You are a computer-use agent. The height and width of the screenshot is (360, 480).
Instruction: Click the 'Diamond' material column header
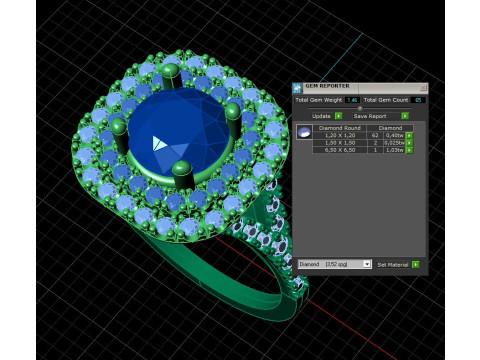point(390,128)
